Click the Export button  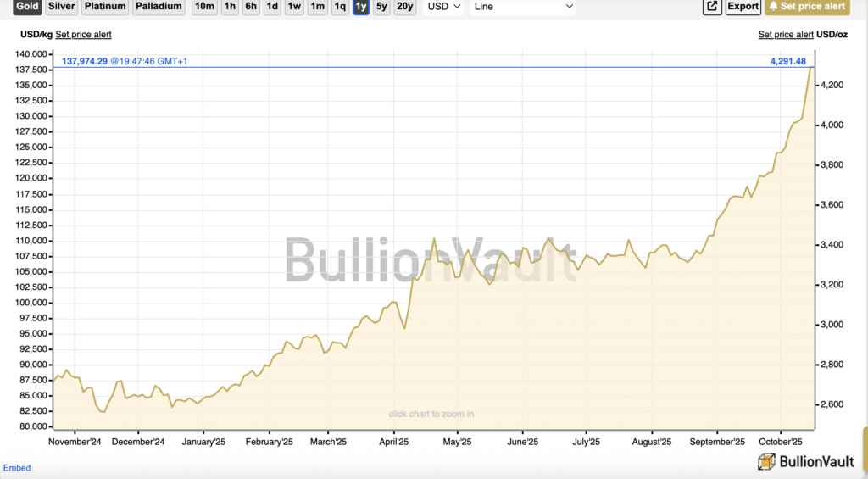(x=743, y=7)
